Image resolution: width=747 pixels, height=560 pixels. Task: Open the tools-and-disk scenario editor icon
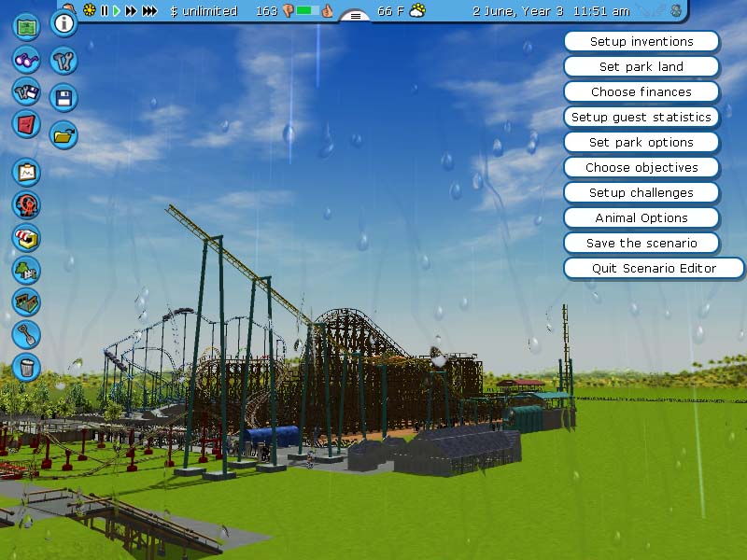(26, 91)
